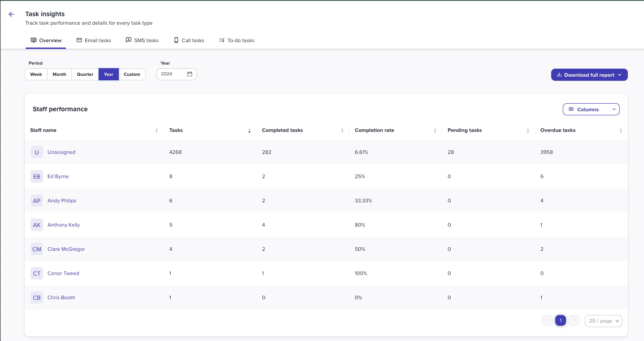Screen dimensions: 644x341
Task: Open the calendar icon in Year field
Action: [190, 74]
